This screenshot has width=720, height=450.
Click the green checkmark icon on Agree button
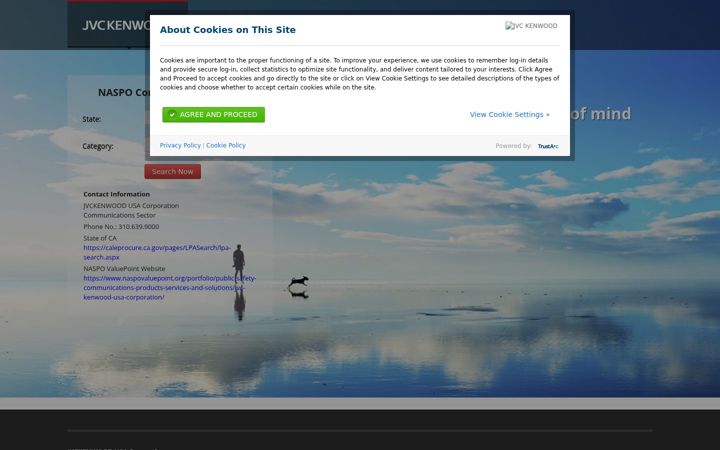[x=172, y=115]
